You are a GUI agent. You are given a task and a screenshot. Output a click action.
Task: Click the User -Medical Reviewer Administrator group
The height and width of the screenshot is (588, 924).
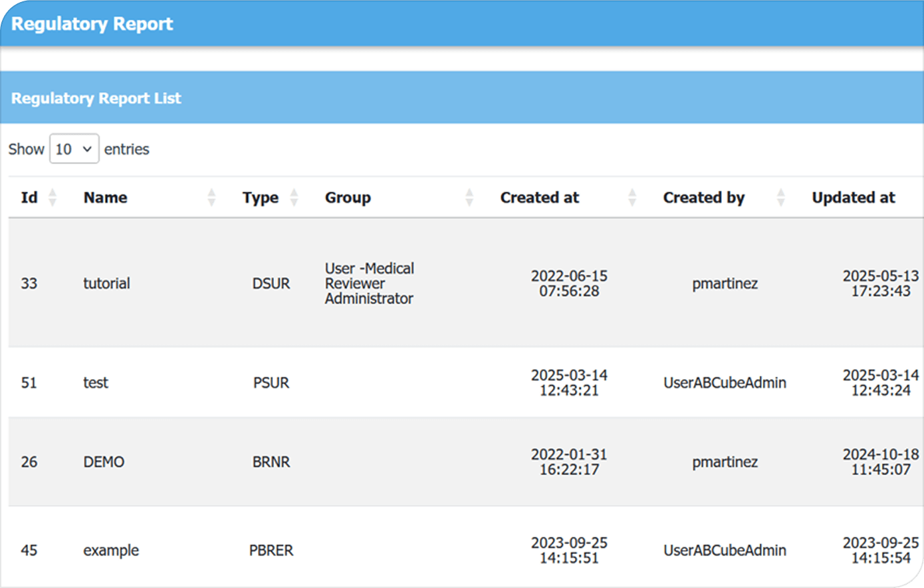[x=369, y=283]
